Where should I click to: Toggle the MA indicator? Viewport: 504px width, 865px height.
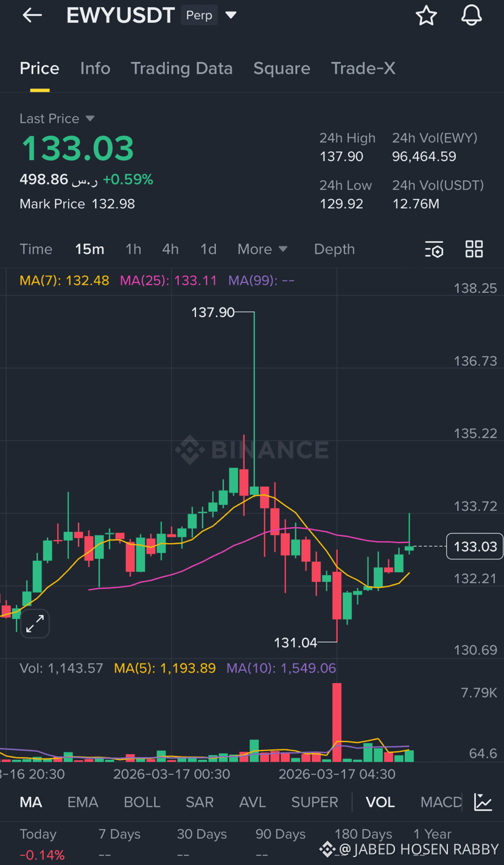coord(31,802)
